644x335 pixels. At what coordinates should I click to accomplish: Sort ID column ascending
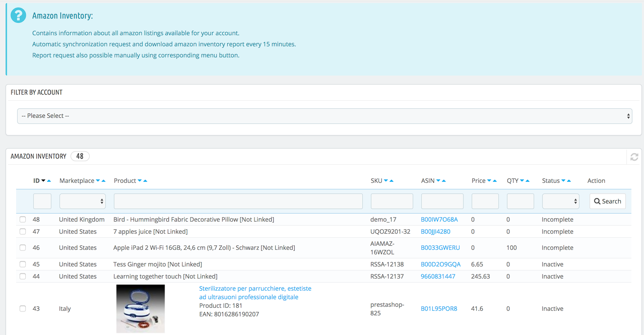tap(49, 181)
